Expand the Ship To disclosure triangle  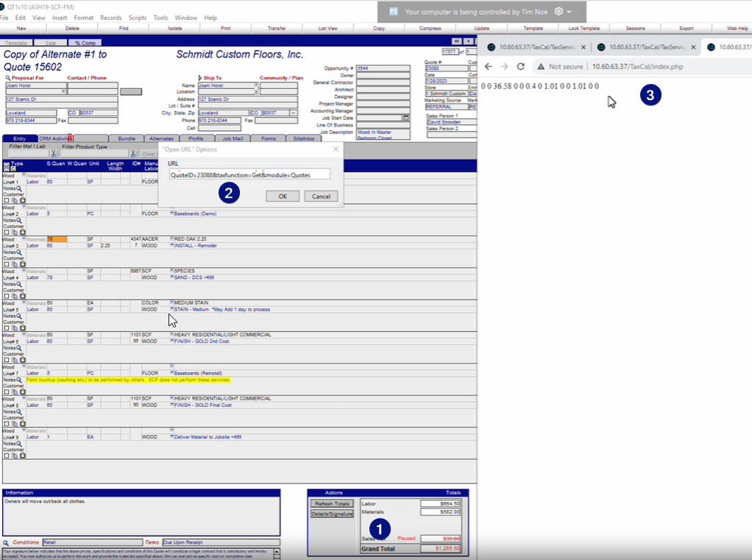200,78
